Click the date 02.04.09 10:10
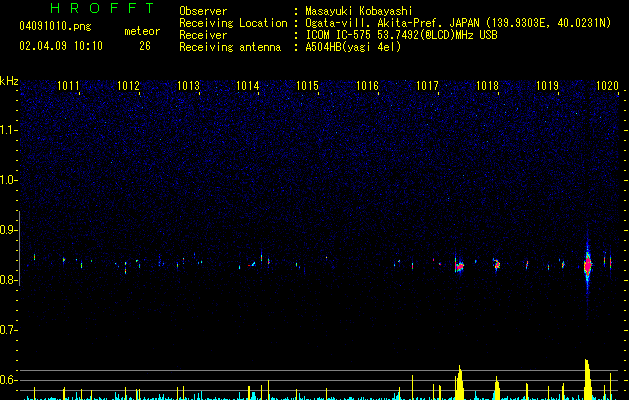629x400 pixels. 61,46
